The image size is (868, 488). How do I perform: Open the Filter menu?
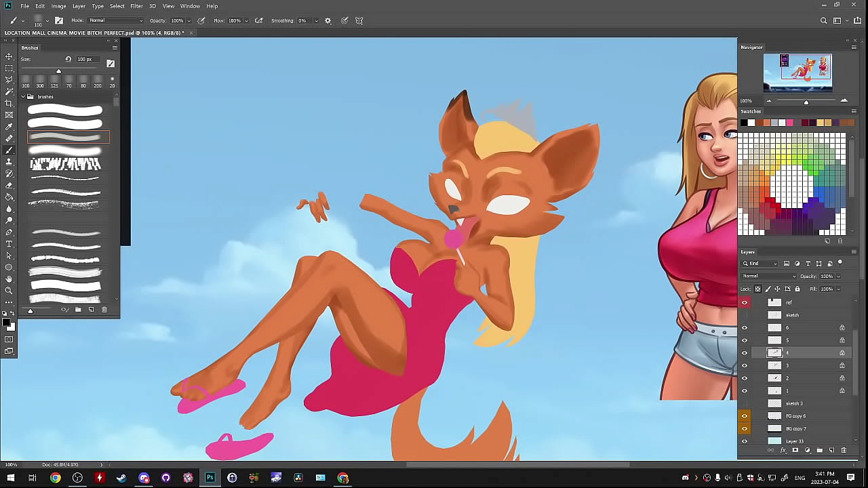[x=136, y=6]
